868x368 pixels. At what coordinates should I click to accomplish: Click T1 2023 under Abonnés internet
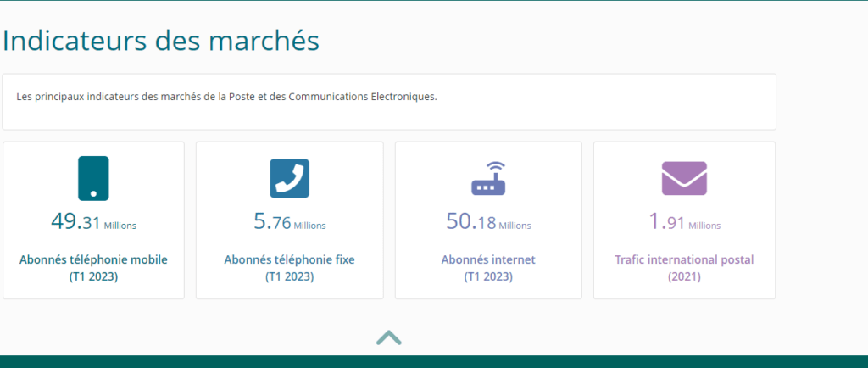[488, 276]
